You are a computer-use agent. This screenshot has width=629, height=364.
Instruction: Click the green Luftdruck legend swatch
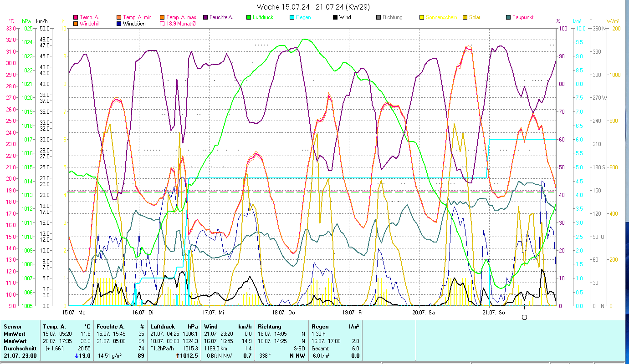248,17
